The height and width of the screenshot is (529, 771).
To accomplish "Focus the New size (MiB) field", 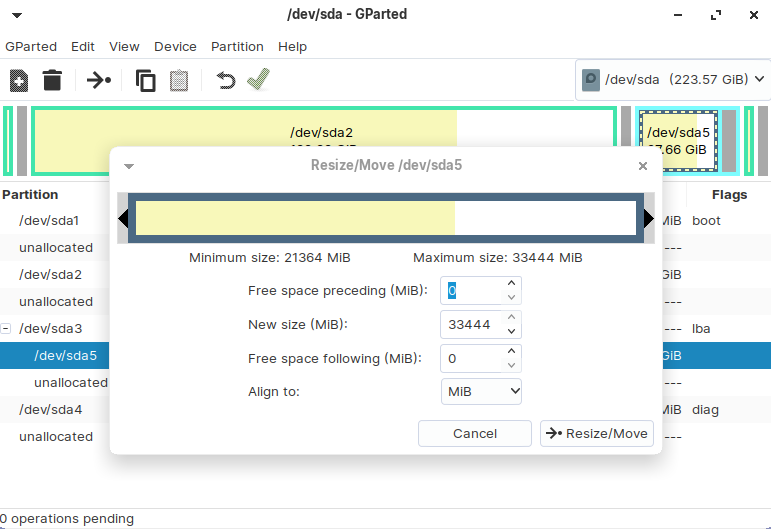I will tap(471, 324).
